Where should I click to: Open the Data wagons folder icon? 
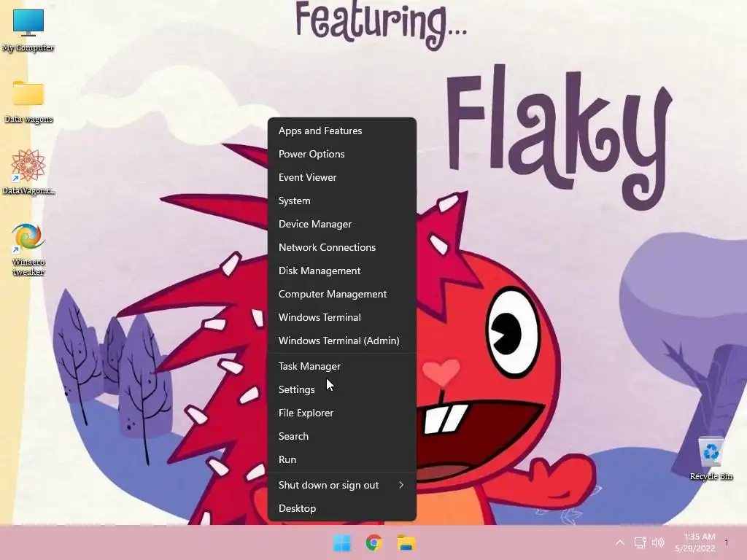[28, 101]
